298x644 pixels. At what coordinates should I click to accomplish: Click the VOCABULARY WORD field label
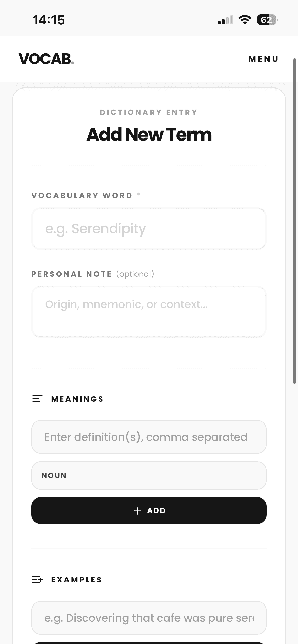82,195
